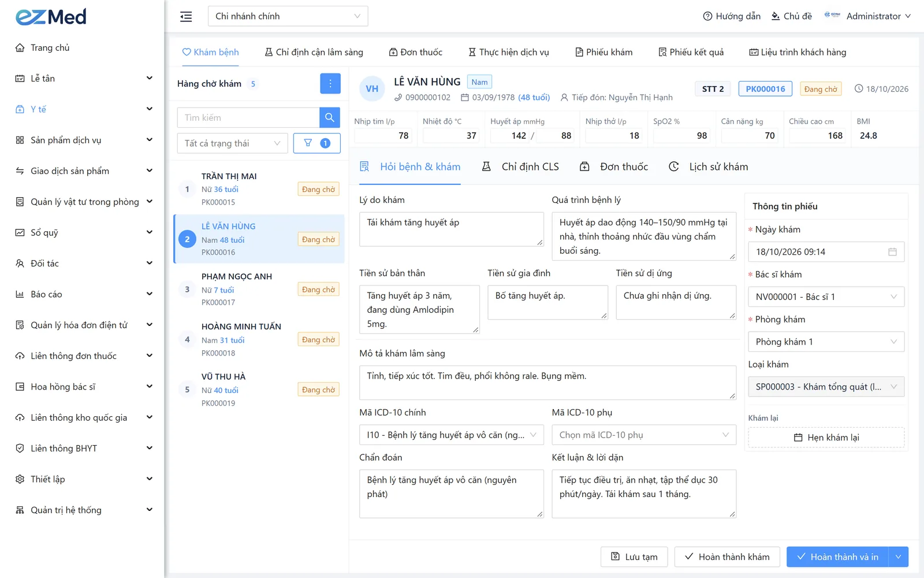Open Phòng khám 1 dropdown
Image resolution: width=924 pixels, height=578 pixels.
(x=826, y=342)
